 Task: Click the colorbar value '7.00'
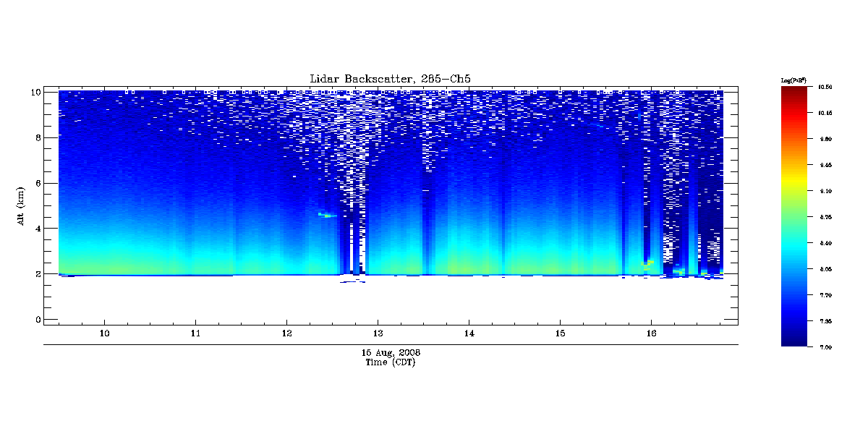(x=825, y=347)
